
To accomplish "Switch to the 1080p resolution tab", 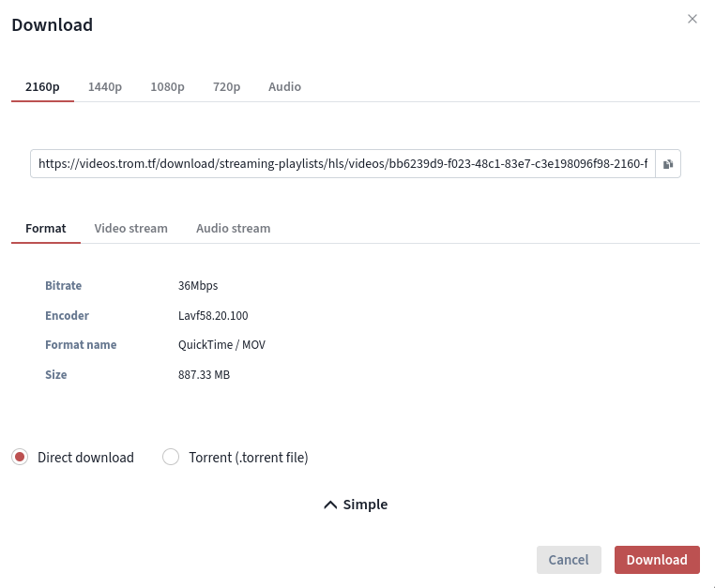I will click(x=167, y=86).
